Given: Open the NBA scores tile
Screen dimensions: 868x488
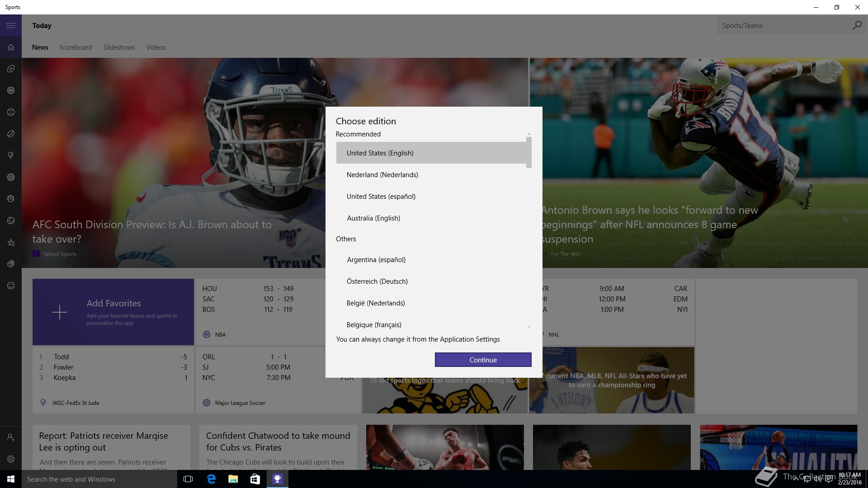Looking at the screenshot, I should (x=260, y=312).
